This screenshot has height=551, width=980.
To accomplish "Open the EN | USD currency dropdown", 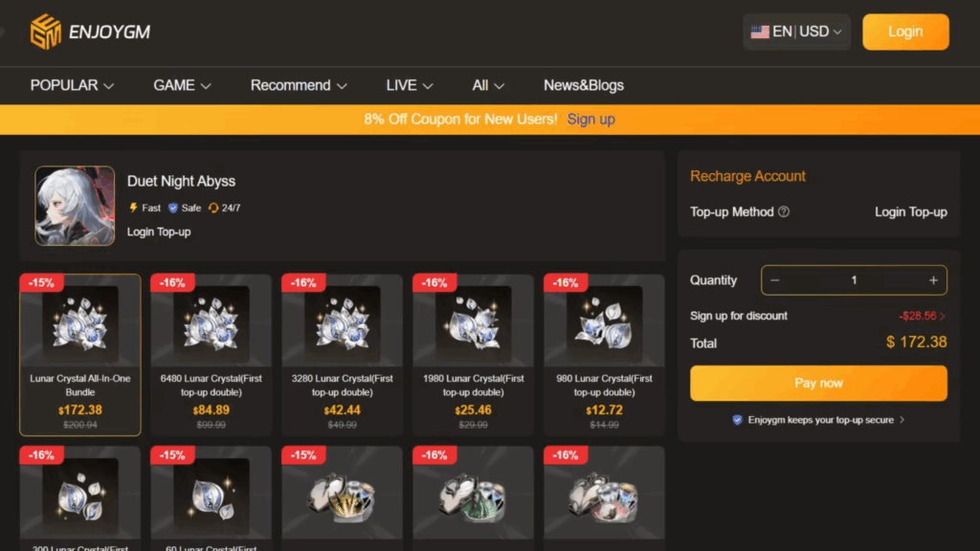I will click(796, 32).
